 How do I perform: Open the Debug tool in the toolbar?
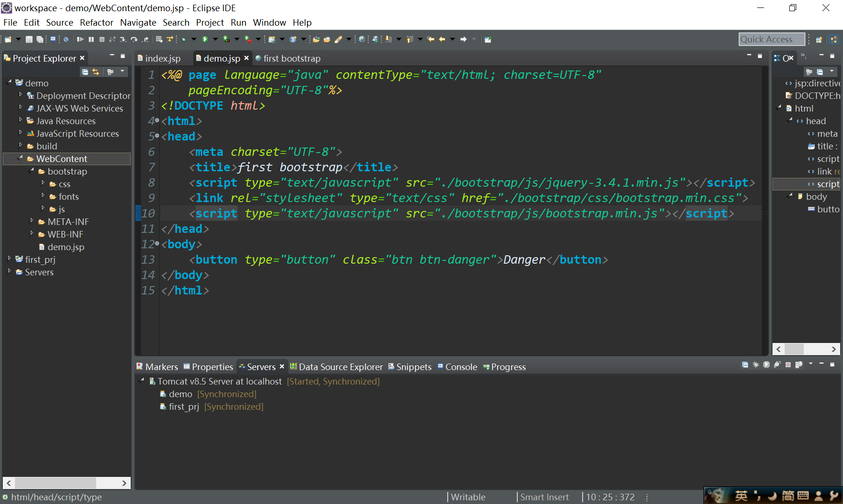[183, 39]
